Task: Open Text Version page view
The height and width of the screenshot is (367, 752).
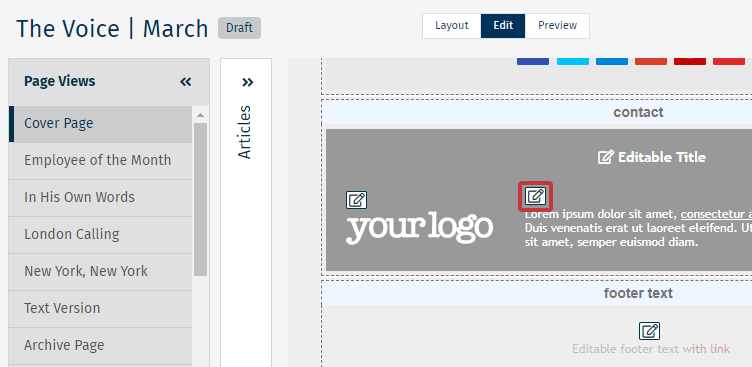Action: coord(101,308)
